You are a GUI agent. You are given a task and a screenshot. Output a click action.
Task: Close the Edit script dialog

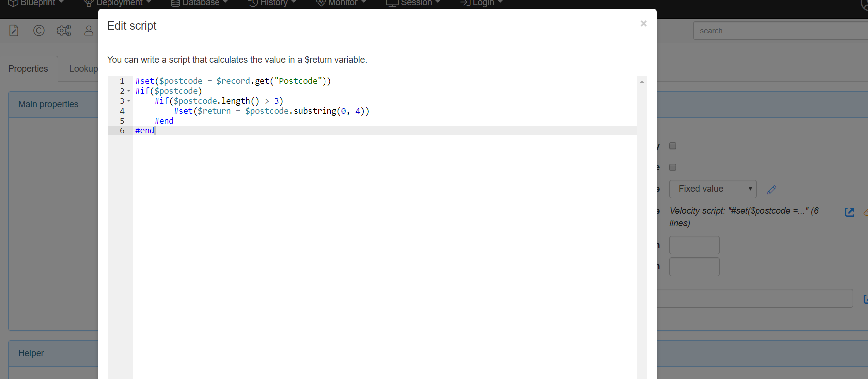click(x=643, y=24)
